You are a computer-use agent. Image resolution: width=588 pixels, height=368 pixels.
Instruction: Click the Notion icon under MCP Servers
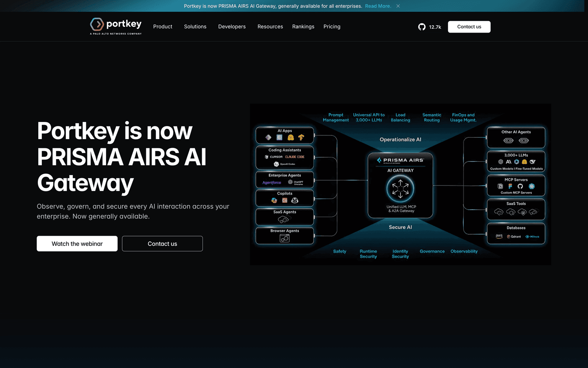coord(500,186)
